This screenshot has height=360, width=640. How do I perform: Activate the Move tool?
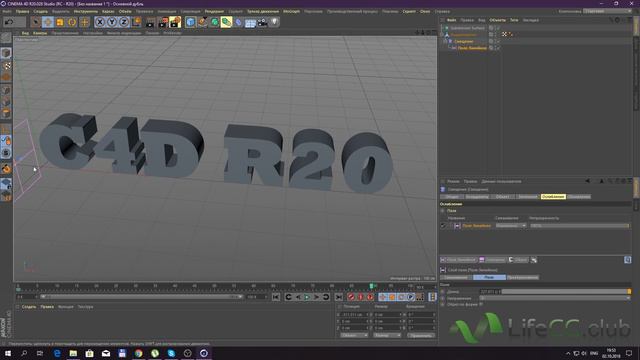point(48,22)
